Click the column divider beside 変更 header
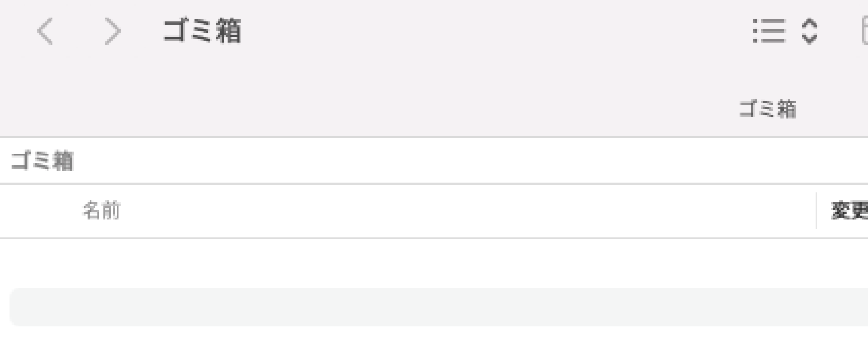 [x=816, y=211]
